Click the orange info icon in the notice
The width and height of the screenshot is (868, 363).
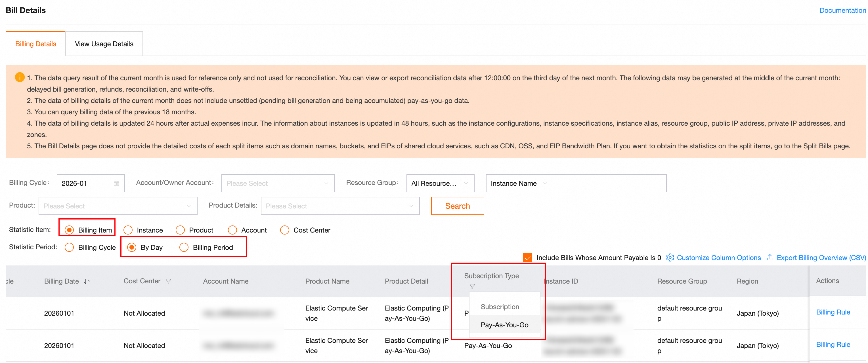20,77
